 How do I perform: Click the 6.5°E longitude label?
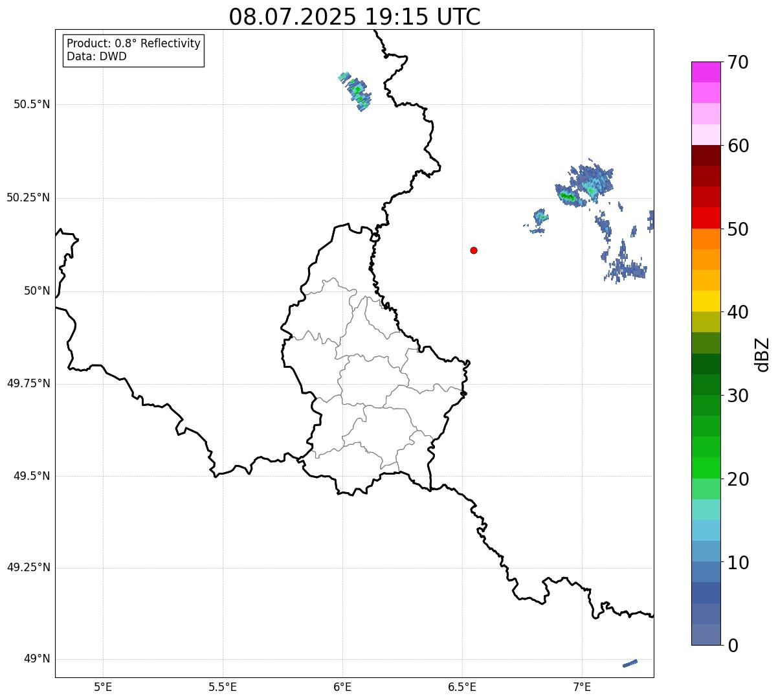462,686
